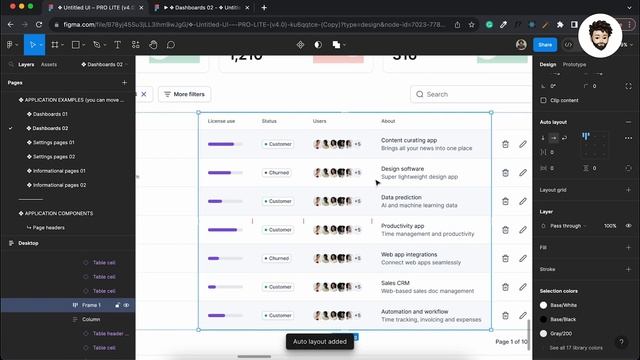Click the Share button
Screen dimensions: 640x360
click(545, 45)
